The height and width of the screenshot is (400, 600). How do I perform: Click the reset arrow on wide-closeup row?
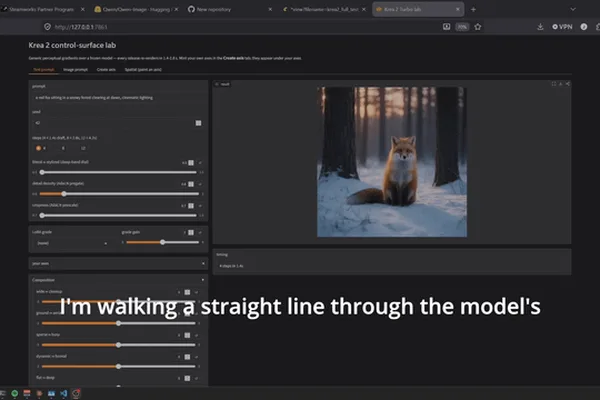[196, 292]
